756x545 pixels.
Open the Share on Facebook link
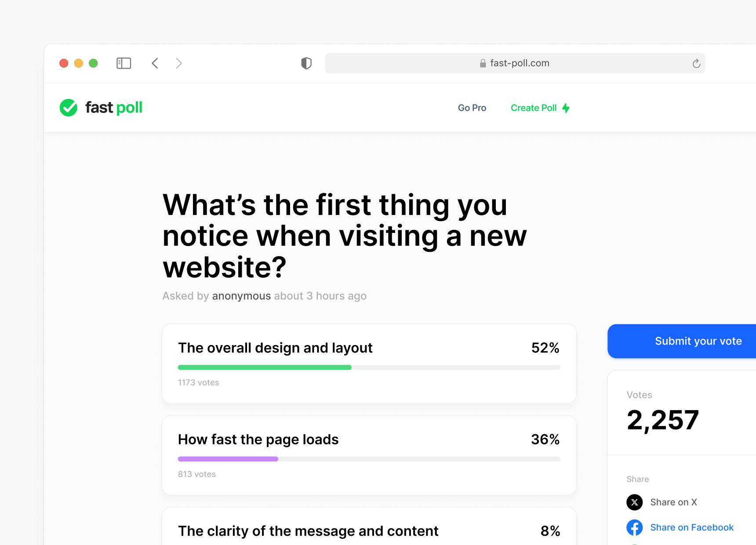tap(691, 527)
